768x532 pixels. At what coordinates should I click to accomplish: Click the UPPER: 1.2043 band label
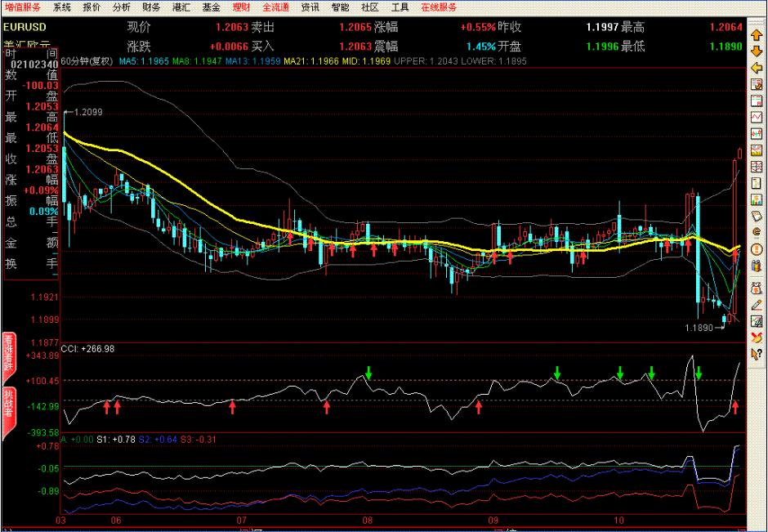click(426, 61)
